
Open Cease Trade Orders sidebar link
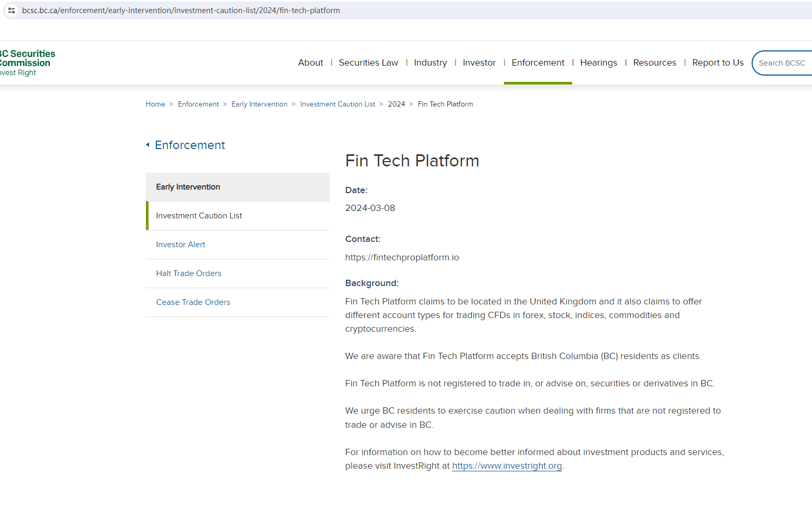pyautogui.click(x=193, y=302)
